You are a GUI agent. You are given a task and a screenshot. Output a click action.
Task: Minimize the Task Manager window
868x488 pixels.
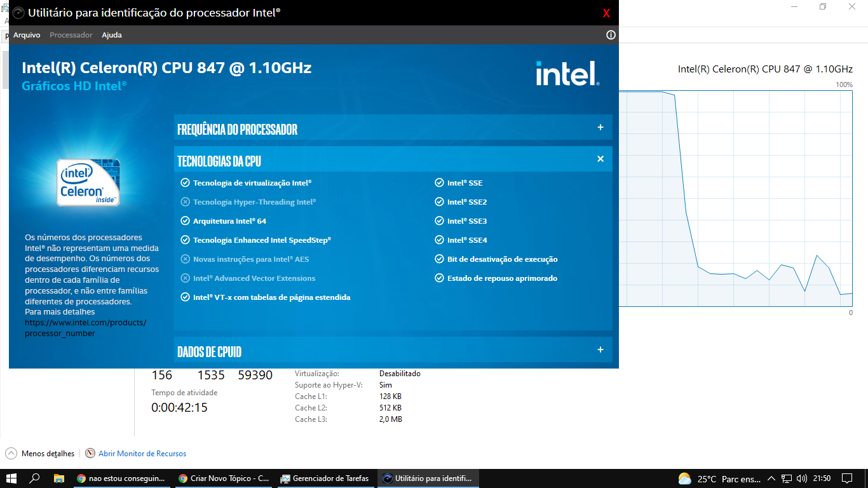[794, 6]
